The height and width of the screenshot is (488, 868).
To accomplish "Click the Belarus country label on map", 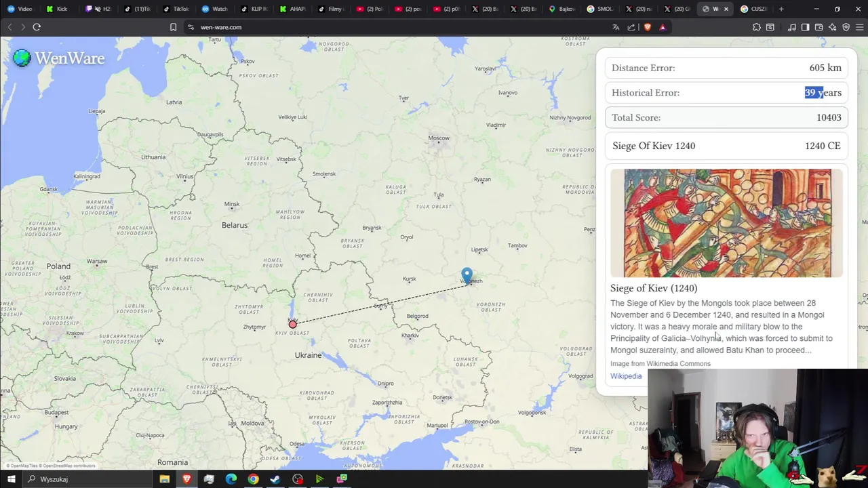I will (x=235, y=225).
